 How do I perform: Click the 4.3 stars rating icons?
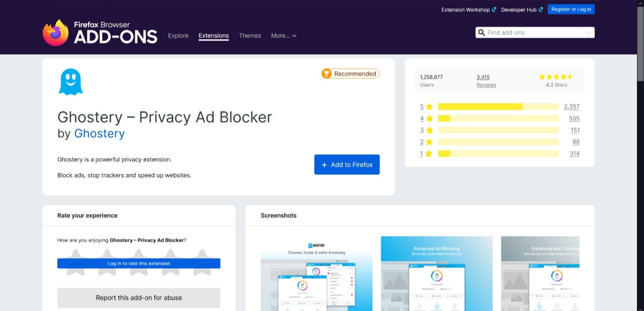(556, 77)
